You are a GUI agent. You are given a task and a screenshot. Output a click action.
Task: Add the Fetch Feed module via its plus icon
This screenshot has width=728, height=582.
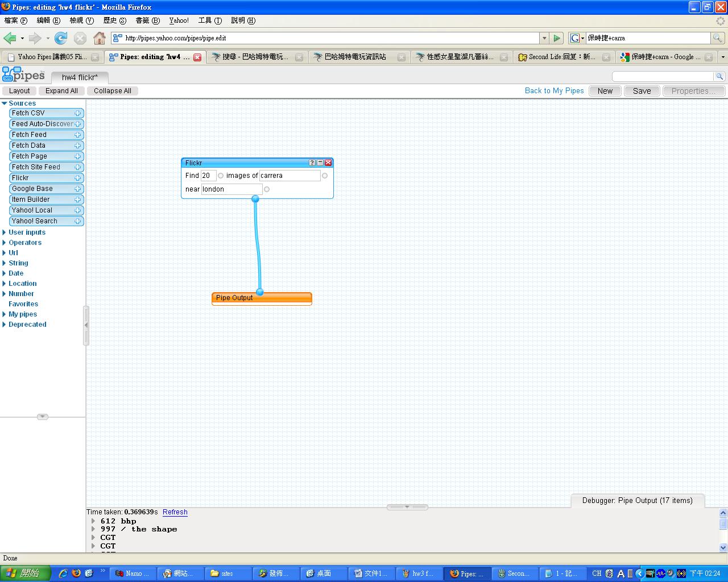[x=78, y=135]
